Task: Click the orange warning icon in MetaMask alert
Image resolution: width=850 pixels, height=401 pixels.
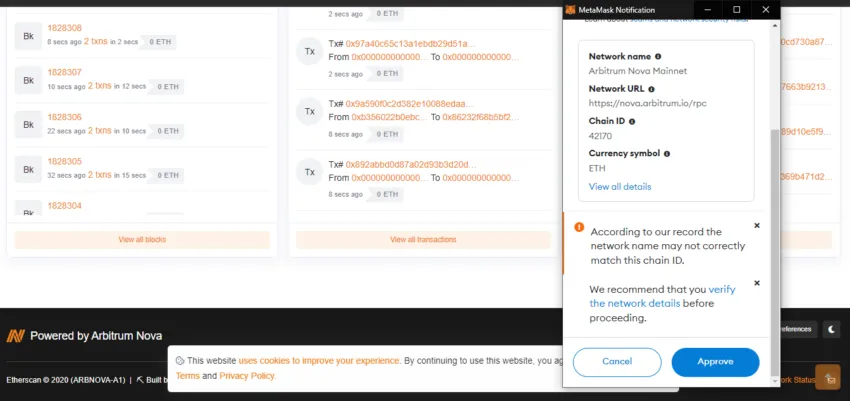Action: point(579,227)
